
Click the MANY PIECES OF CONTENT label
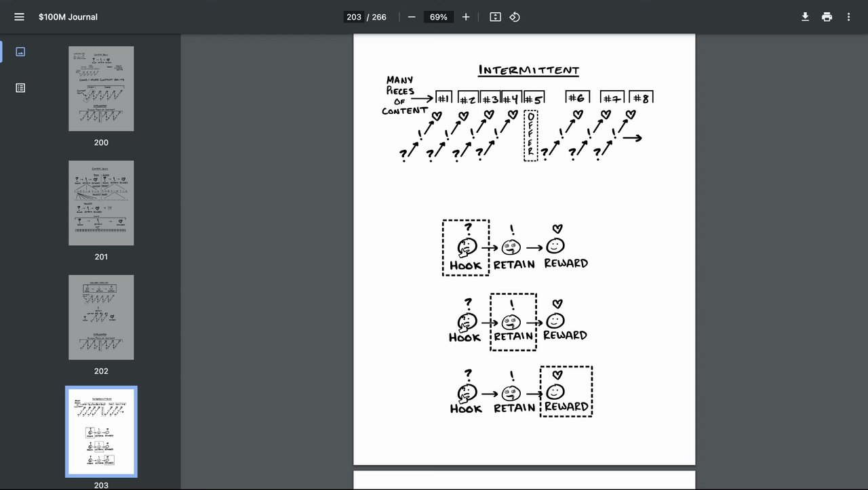pyautogui.click(x=404, y=96)
